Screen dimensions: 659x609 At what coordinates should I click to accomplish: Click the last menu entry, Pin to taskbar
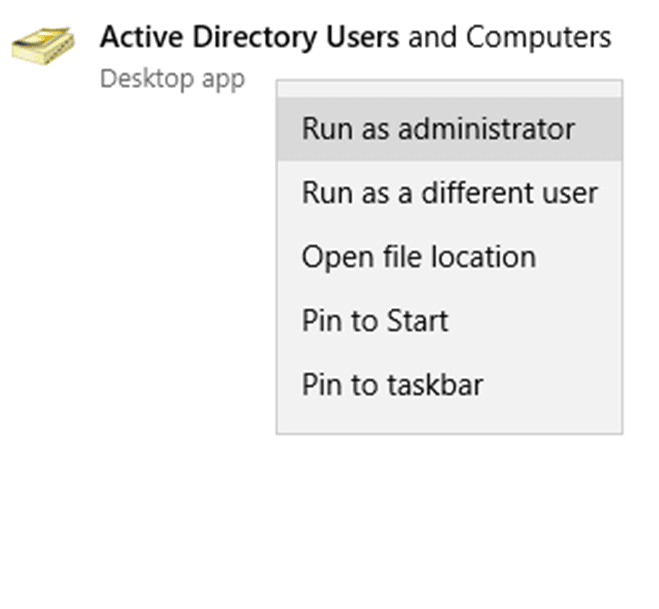392,385
